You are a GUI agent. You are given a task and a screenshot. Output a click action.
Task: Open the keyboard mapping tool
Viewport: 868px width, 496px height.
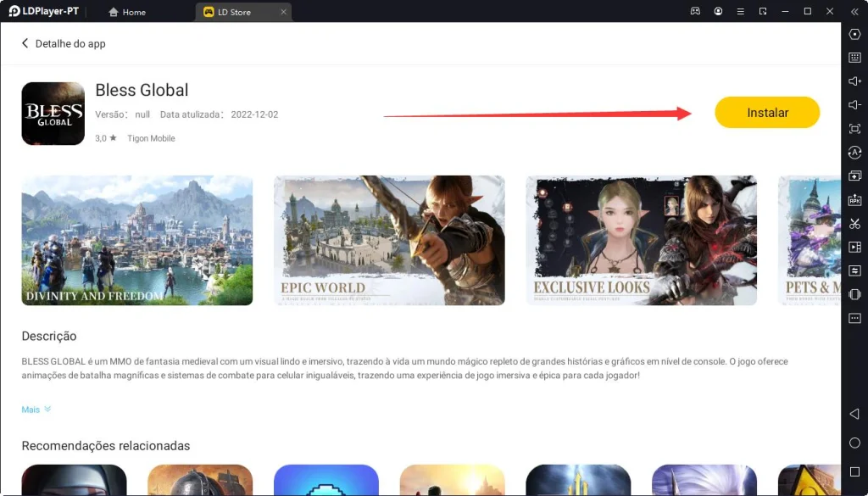[x=854, y=58]
